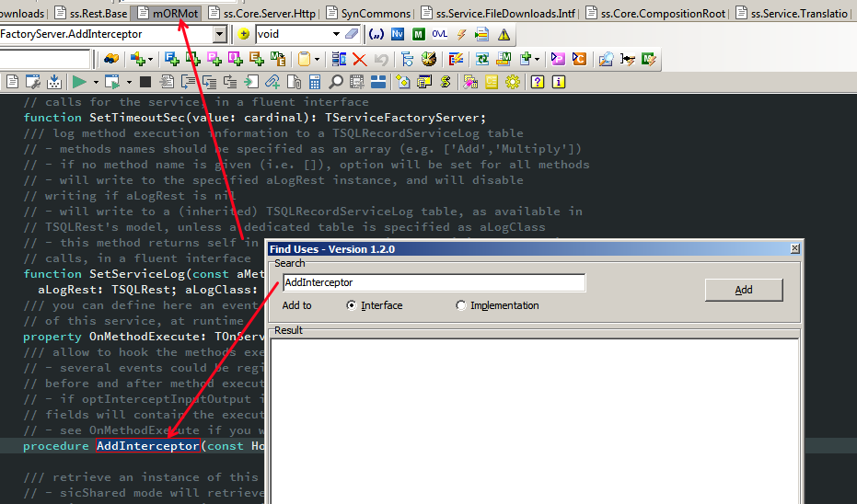Click the blue split panels icon
The width and height of the screenshot is (857, 504).
click(378, 82)
